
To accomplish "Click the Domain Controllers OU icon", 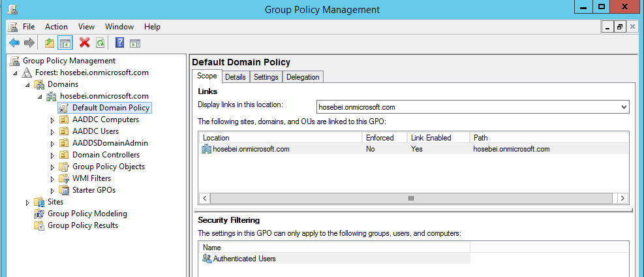I will [64, 155].
